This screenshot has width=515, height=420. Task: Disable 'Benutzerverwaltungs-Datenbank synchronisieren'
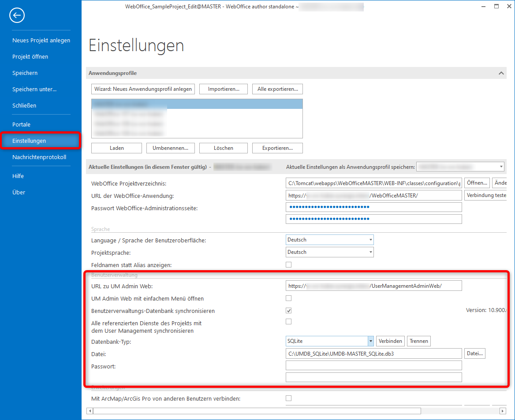(288, 310)
